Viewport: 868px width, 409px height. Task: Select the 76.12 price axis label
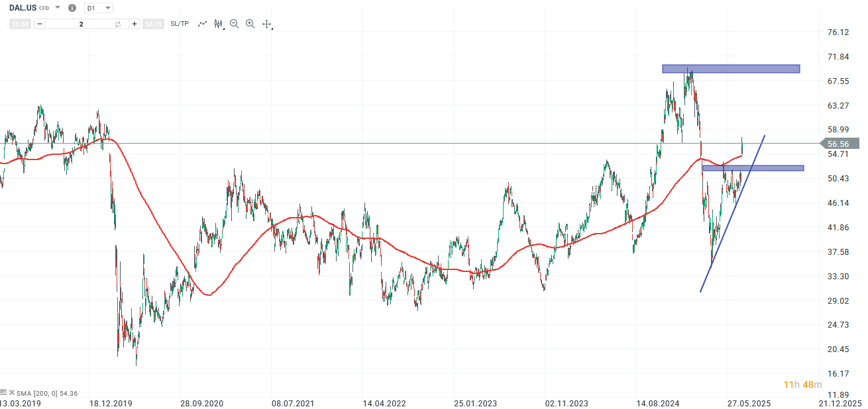[x=838, y=32]
